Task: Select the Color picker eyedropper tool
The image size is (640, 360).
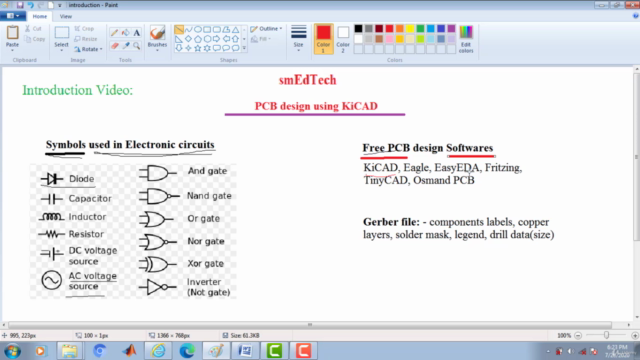Action: tap(126, 46)
